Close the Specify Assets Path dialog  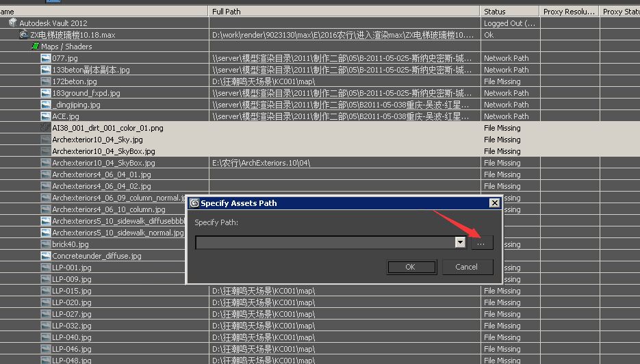[x=495, y=203]
